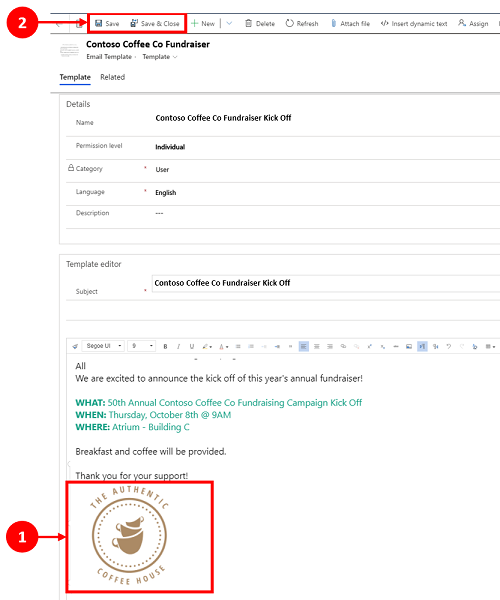Click the Save button
Image resolution: width=500 pixels, height=600 pixels.
click(x=107, y=24)
